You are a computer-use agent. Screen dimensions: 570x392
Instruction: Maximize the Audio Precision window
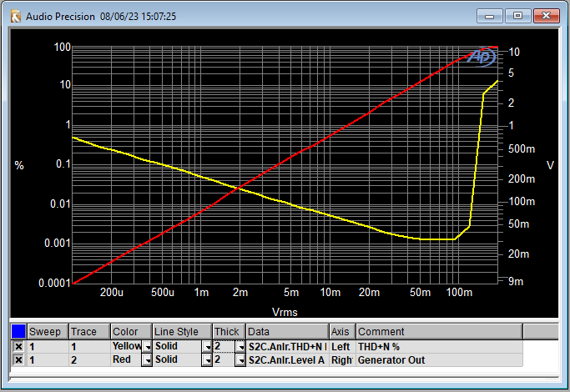tap(517, 16)
